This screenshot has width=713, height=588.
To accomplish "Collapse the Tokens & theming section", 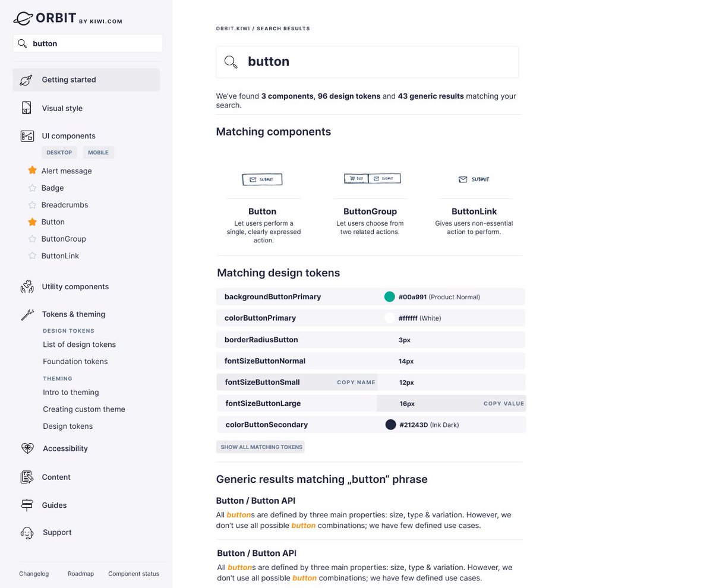I will [73, 314].
